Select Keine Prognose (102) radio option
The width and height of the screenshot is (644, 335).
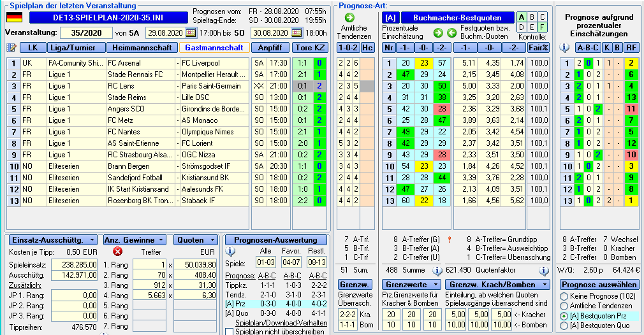tap(564, 296)
